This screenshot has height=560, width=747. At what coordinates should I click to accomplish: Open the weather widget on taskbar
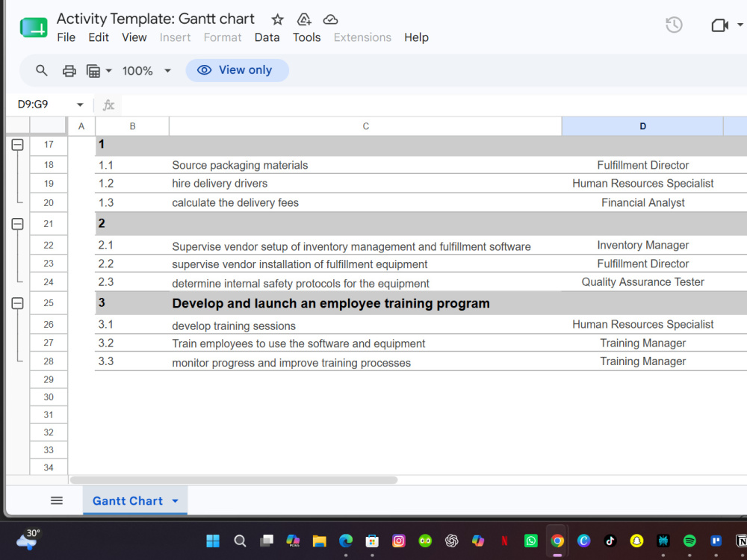[28, 540]
